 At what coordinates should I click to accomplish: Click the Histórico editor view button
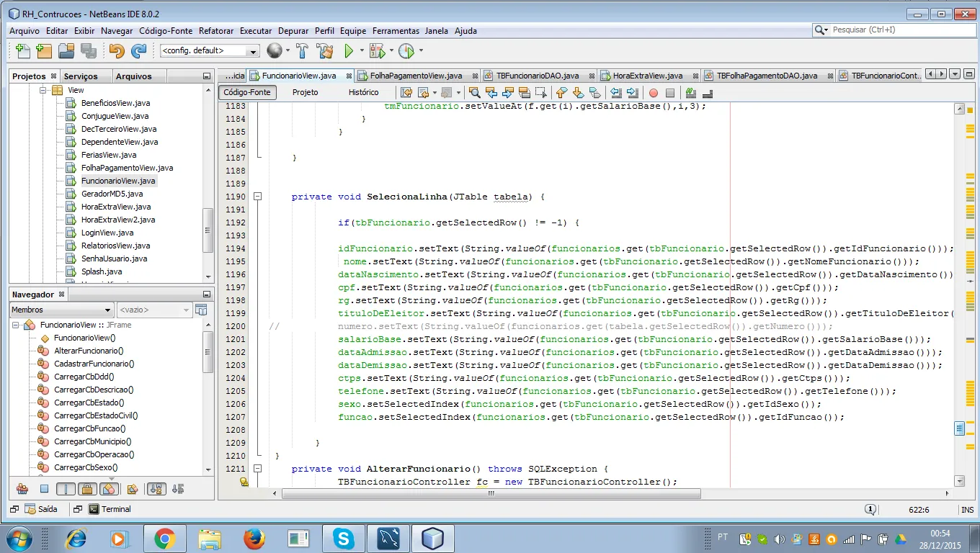[363, 92]
